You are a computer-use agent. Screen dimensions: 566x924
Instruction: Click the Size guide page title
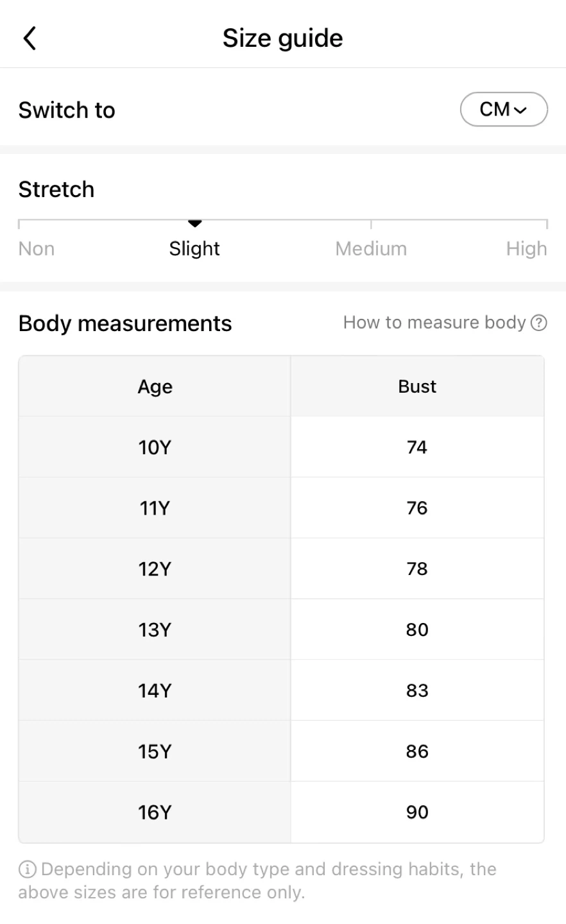(x=282, y=38)
